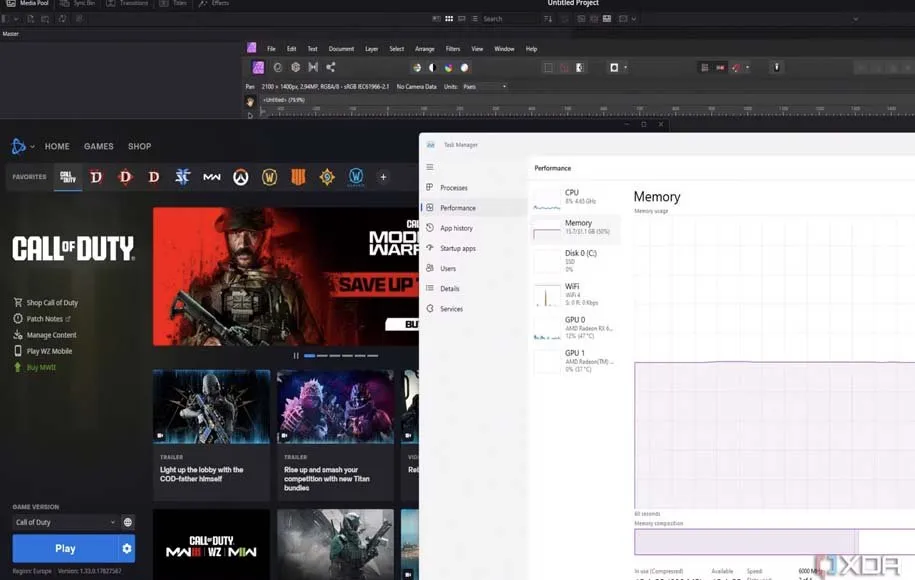Click the globe region icon
This screenshot has height=580, width=915.
click(x=128, y=522)
